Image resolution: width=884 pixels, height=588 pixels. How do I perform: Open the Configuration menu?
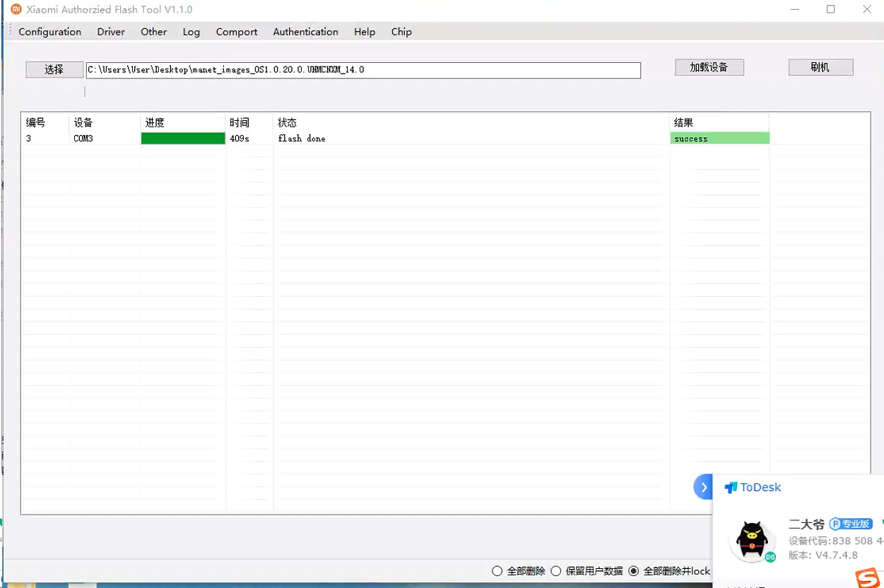point(50,32)
